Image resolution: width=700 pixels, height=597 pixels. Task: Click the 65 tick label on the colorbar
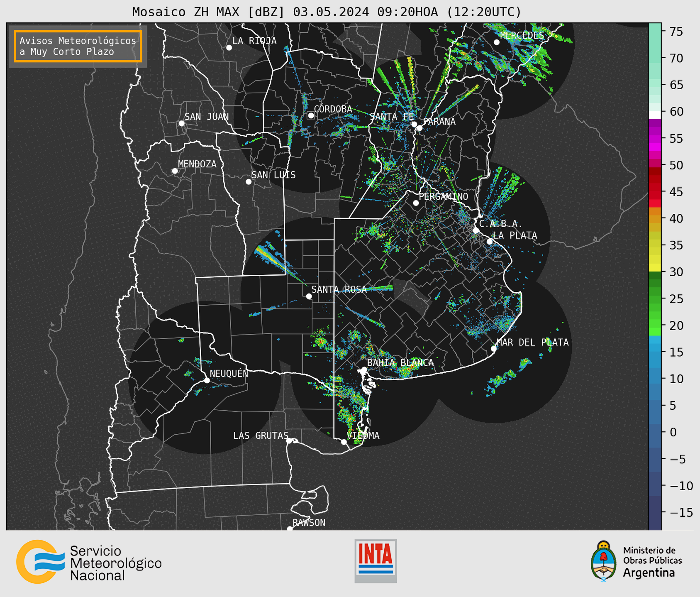676,85
